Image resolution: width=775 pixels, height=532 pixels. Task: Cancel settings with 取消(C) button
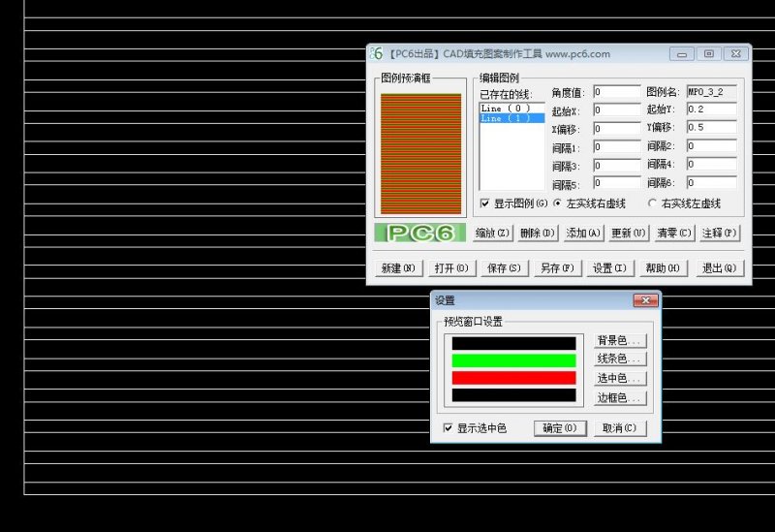[620, 428]
